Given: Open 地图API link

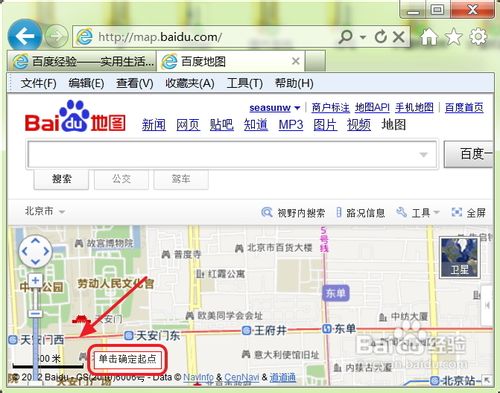Looking at the screenshot, I should click(x=372, y=108).
